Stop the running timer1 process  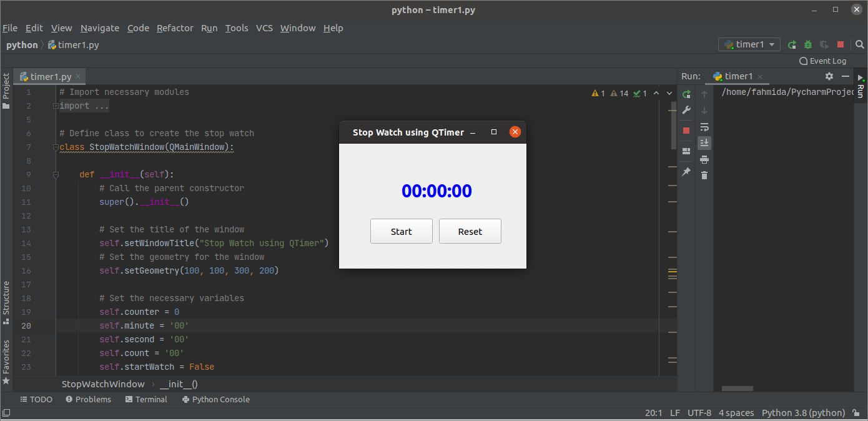pos(840,44)
